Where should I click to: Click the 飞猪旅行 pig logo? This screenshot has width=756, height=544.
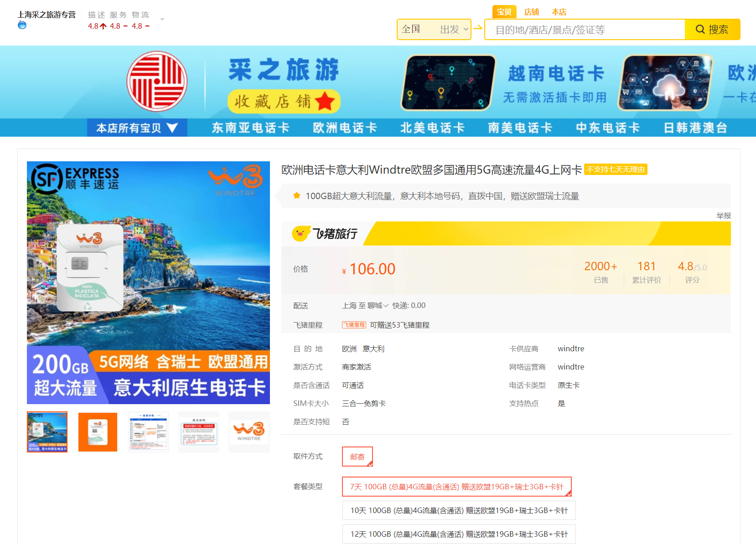325,234
